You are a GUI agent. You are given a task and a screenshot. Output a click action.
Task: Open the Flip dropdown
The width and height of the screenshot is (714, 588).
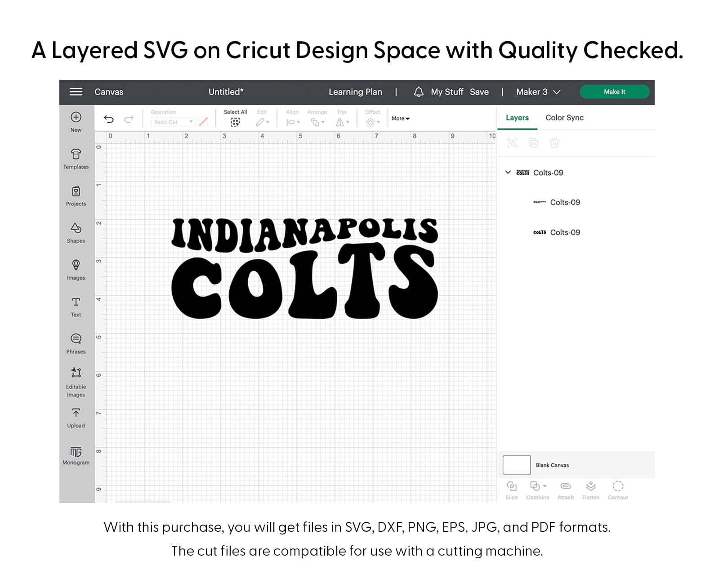(x=342, y=122)
